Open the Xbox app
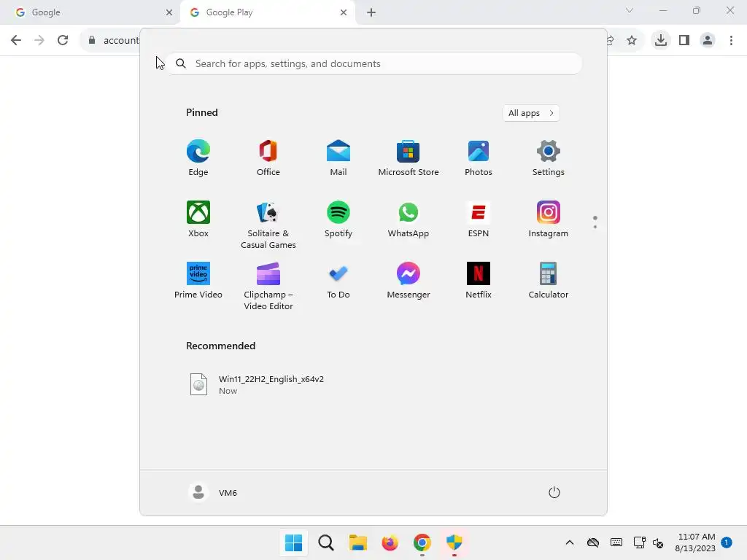The image size is (747, 560). pos(198,219)
